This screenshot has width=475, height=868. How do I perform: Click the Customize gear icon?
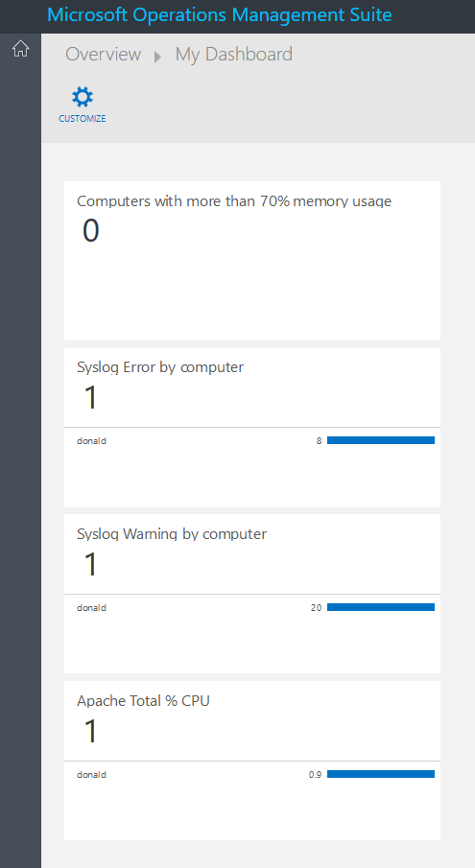click(83, 98)
